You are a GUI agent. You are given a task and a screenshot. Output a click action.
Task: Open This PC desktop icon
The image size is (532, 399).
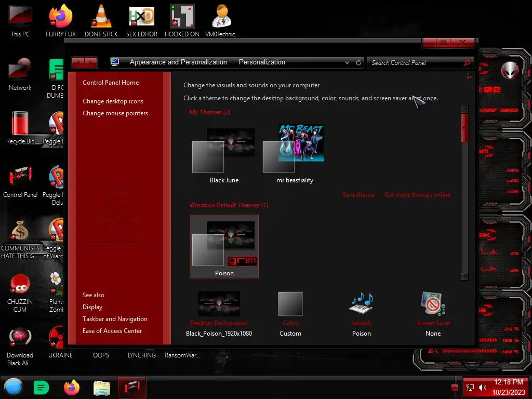[x=20, y=20]
